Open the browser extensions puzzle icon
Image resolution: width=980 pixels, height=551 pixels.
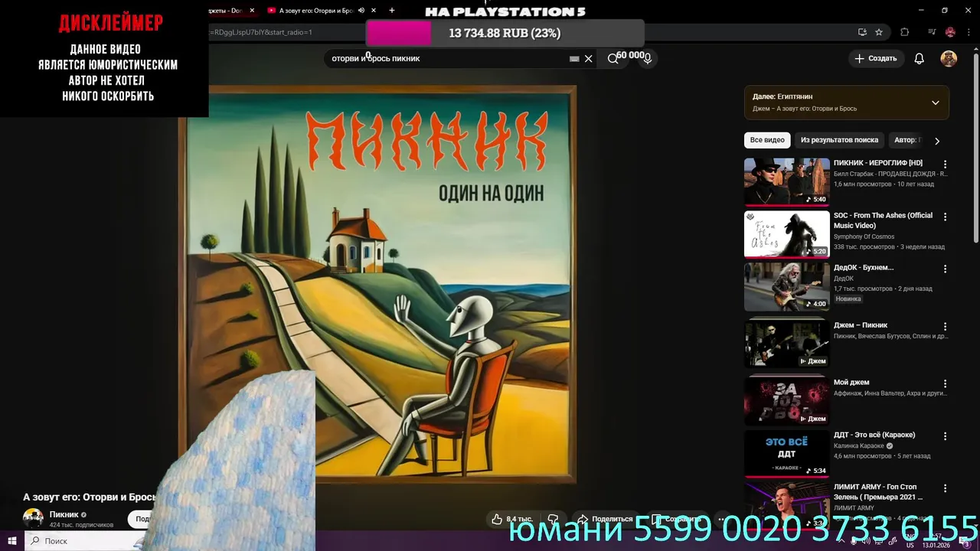point(904,32)
